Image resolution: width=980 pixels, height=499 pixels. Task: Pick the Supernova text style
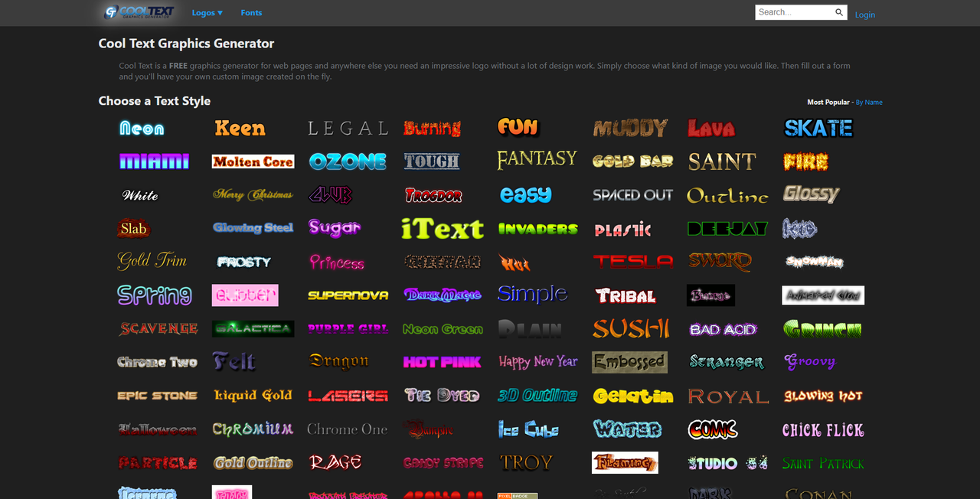point(348,295)
